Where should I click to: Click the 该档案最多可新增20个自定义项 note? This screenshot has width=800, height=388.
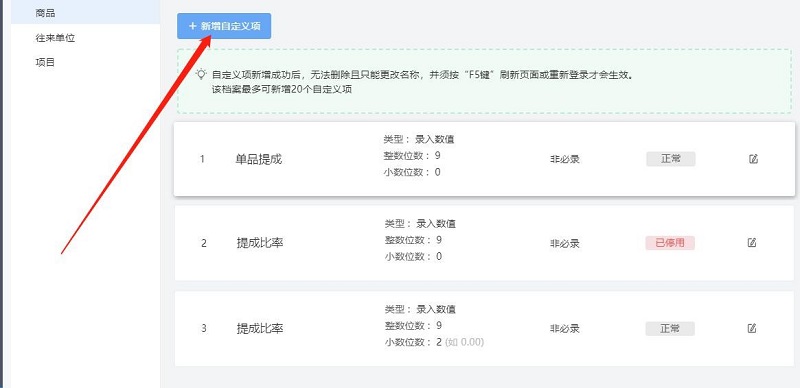coord(282,89)
